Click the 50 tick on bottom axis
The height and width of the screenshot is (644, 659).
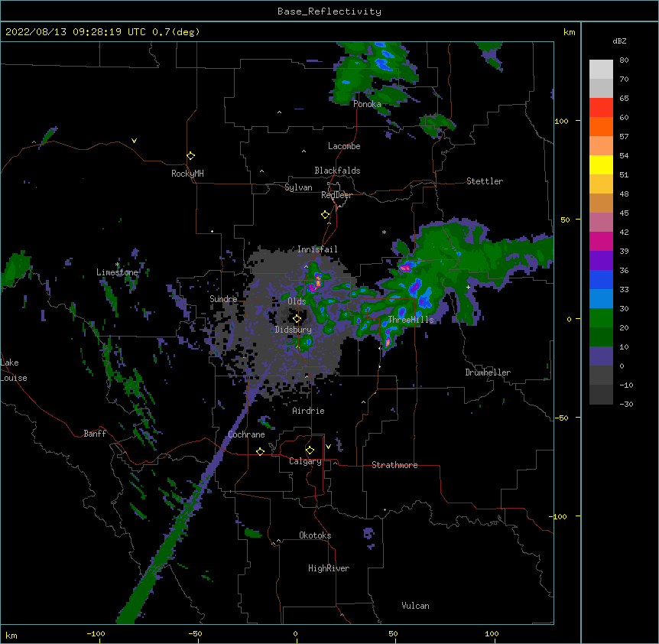pyautogui.click(x=393, y=633)
